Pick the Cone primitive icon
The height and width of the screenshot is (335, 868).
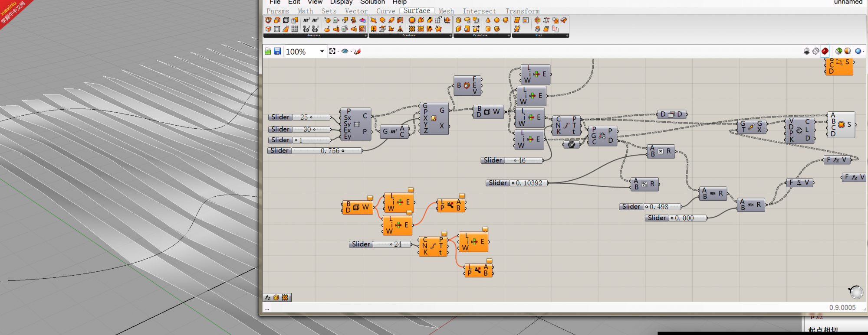(488, 20)
